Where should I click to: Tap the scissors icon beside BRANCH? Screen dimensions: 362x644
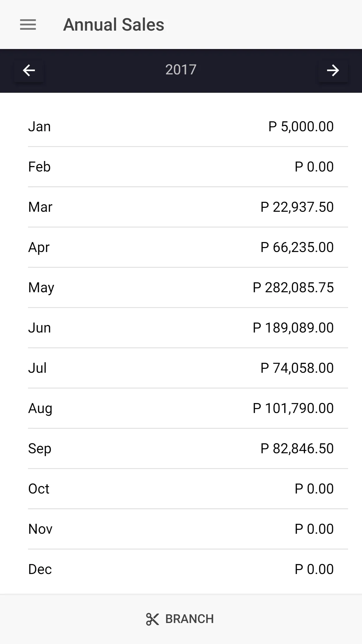click(x=152, y=619)
